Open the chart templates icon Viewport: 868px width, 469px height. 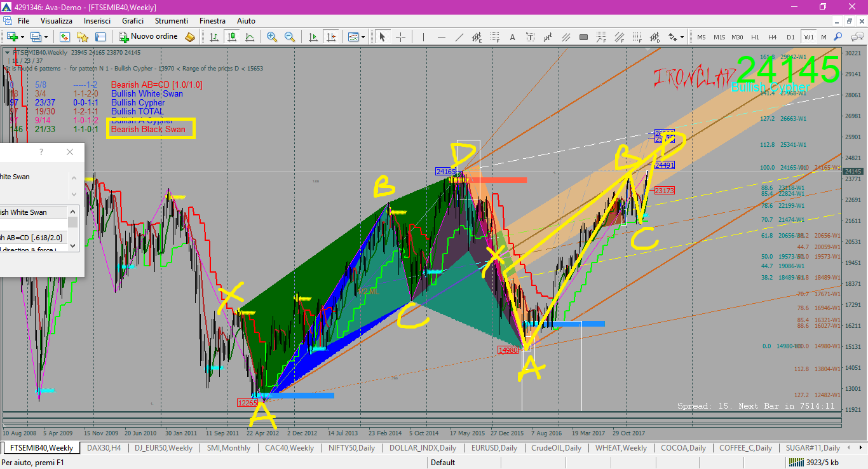coord(353,37)
